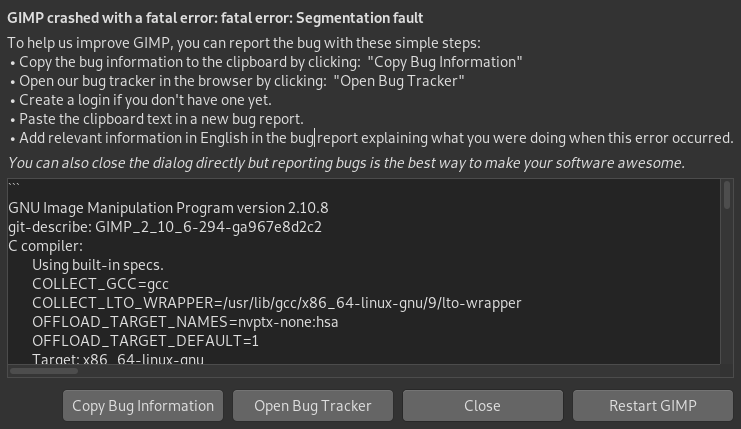Click the "Target: x86_64-linux-gnu" line

[118, 358]
